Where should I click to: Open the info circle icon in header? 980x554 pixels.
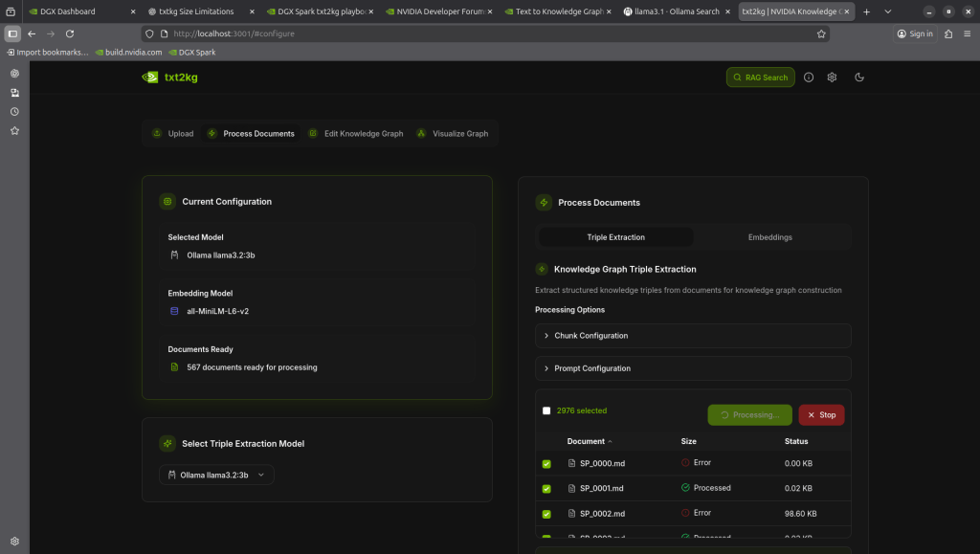(x=809, y=78)
